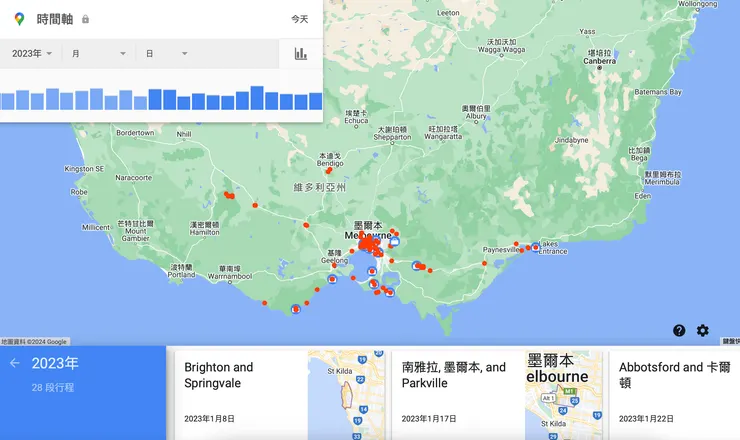
Task: Click the blue place marker near Lakes Entrance
Action: pos(536,247)
